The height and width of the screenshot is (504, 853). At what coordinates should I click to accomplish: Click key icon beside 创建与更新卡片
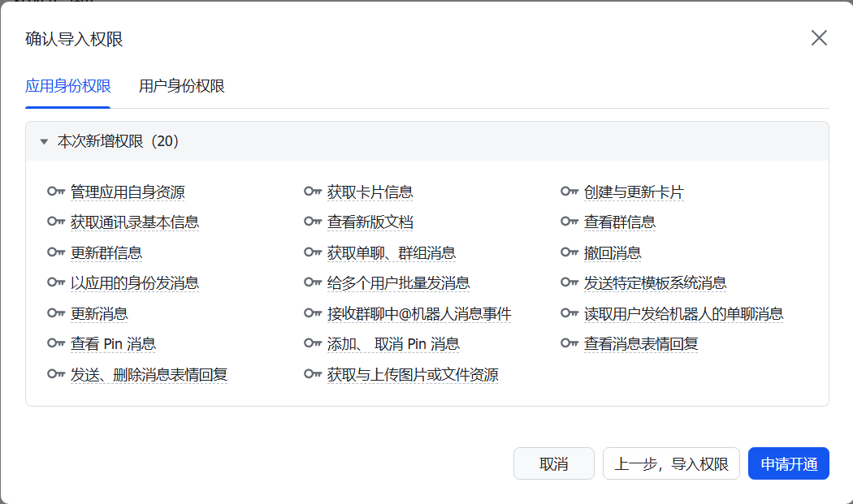569,192
